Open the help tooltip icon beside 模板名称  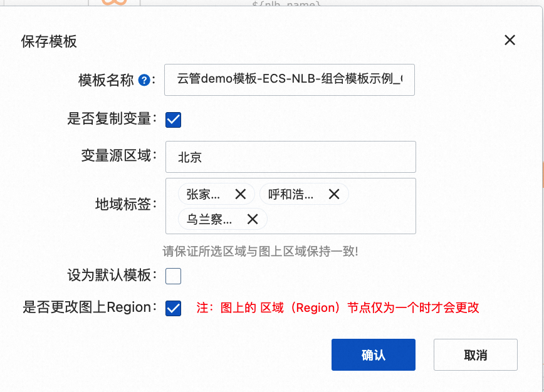tap(144, 80)
